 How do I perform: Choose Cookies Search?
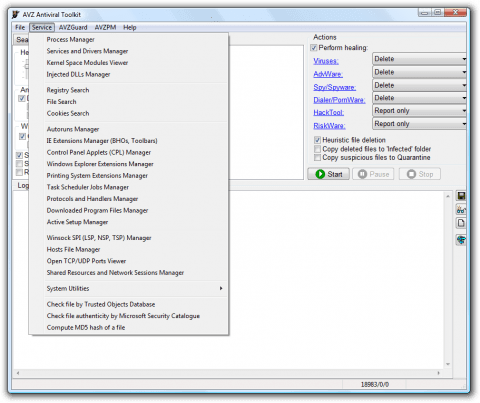129,113
